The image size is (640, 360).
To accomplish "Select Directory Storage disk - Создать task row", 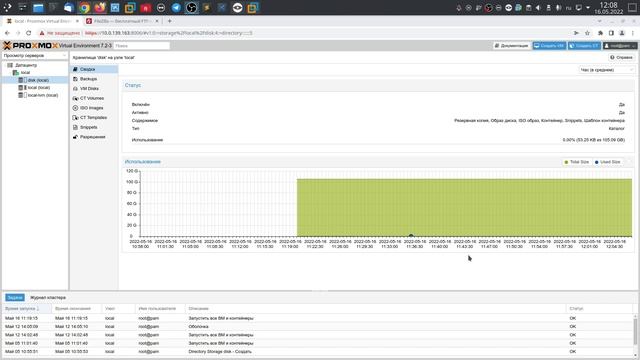I will [x=318, y=351].
